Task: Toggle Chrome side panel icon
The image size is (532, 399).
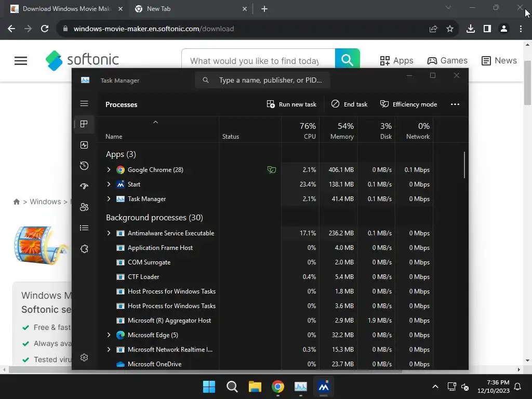Action: (487, 29)
